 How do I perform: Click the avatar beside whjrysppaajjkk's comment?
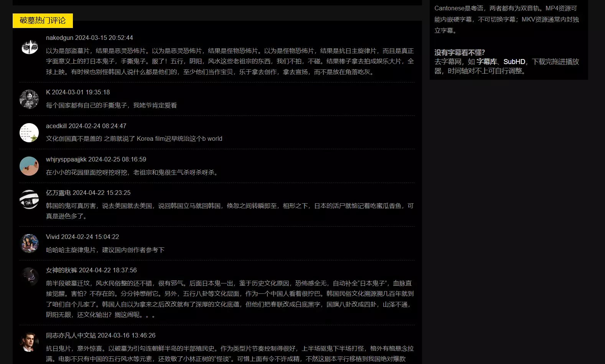pos(29,166)
